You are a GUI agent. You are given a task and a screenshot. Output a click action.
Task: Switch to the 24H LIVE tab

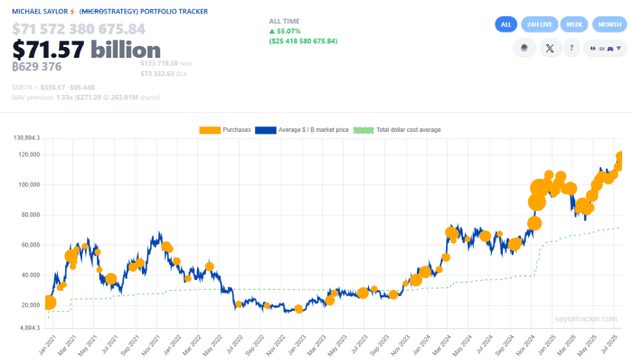pyautogui.click(x=539, y=24)
